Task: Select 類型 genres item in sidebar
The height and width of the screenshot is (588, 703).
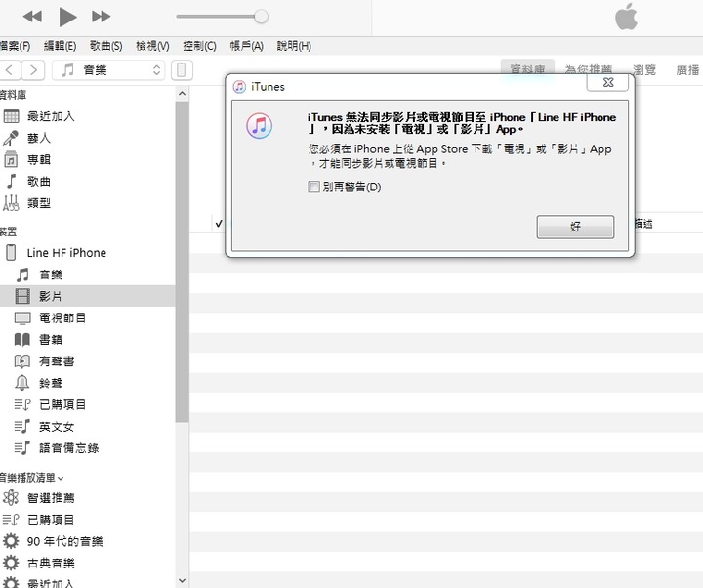Action: click(x=88, y=203)
